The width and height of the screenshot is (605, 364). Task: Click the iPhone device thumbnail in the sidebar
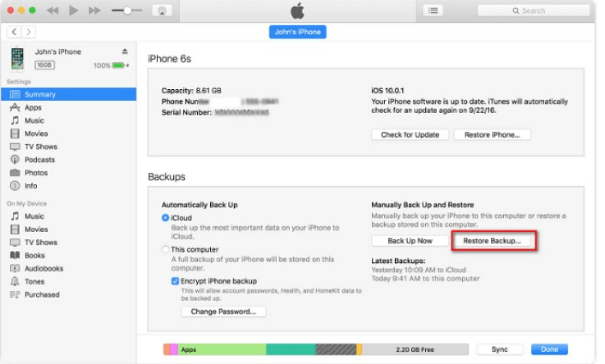(x=17, y=58)
